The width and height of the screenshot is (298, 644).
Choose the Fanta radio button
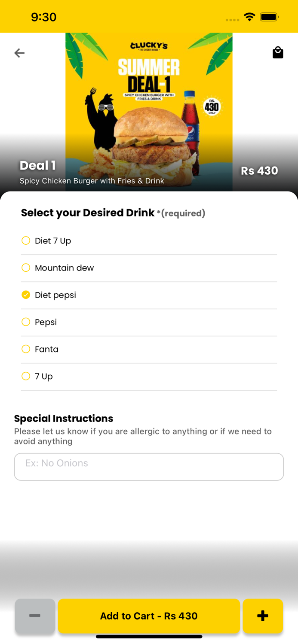[x=26, y=349]
